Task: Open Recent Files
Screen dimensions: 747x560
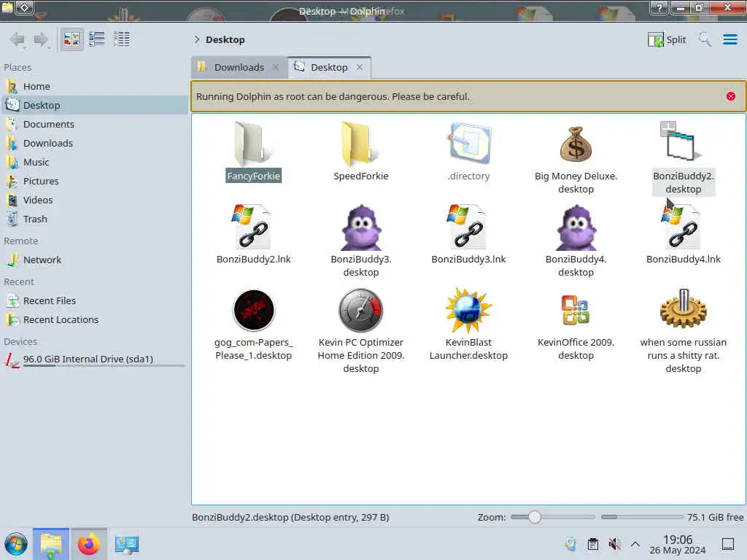Action: [94, 301]
